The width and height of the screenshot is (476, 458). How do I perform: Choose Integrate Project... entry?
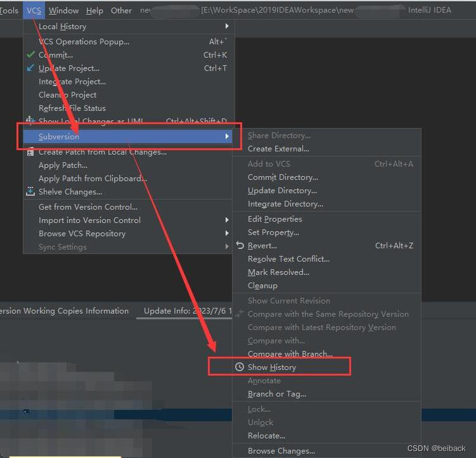pos(127,81)
